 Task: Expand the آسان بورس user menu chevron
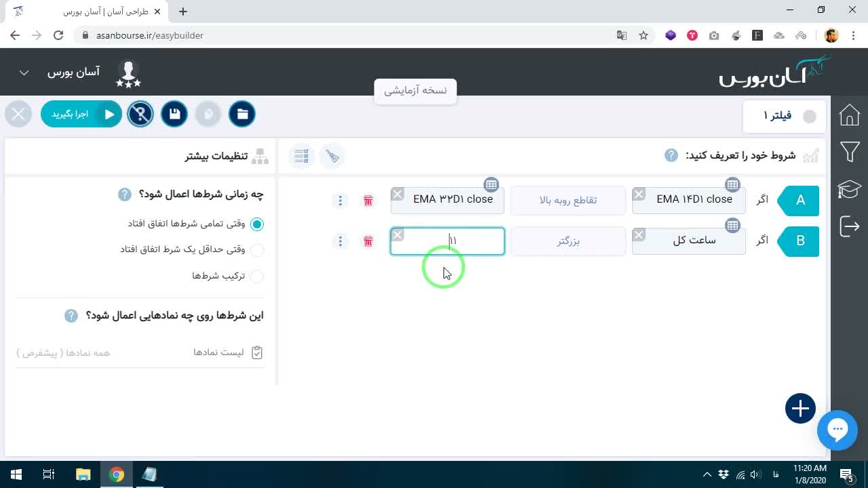tap(24, 73)
